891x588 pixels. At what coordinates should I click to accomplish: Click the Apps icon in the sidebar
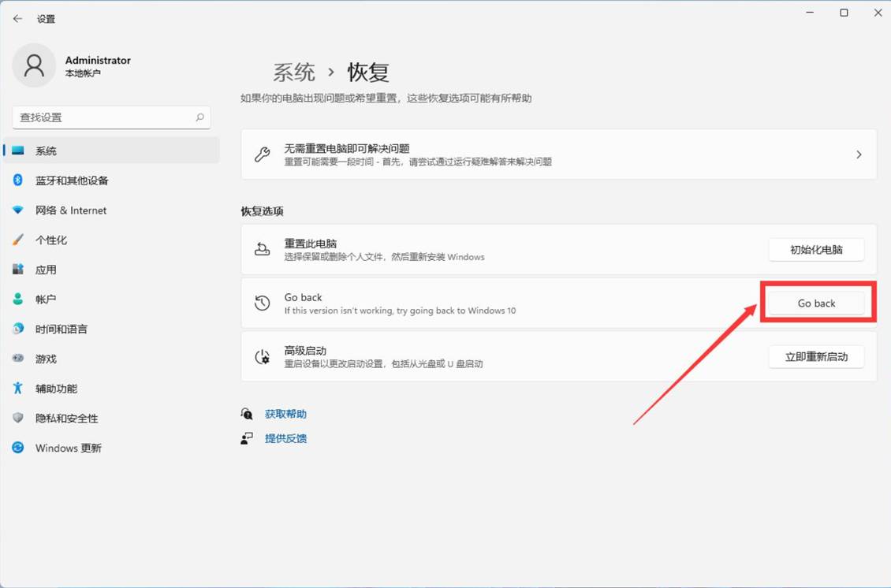[x=18, y=270]
